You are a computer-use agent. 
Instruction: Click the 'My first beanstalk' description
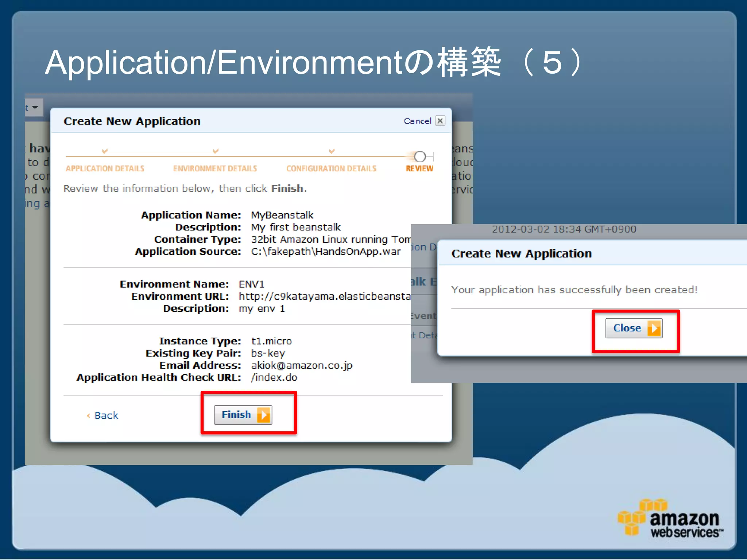[x=296, y=227]
